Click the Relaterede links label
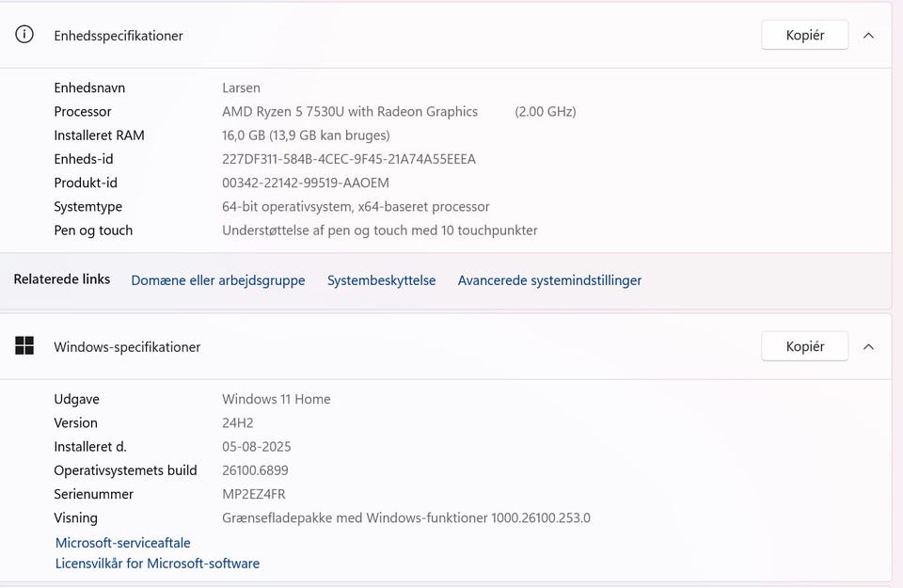The width and height of the screenshot is (903, 588). pos(61,279)
